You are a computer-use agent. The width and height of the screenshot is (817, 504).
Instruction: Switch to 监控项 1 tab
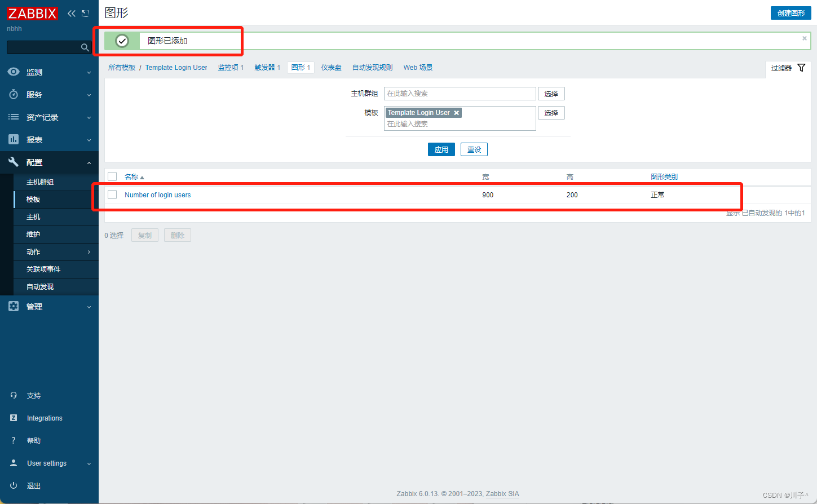(231, 67)
